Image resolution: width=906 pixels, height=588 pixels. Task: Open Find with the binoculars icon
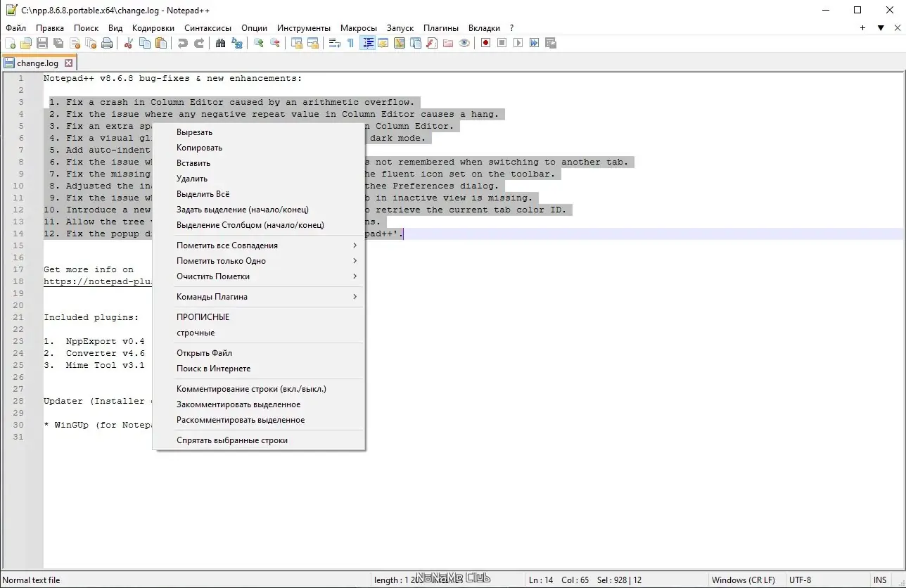click(x=221, y=43)
